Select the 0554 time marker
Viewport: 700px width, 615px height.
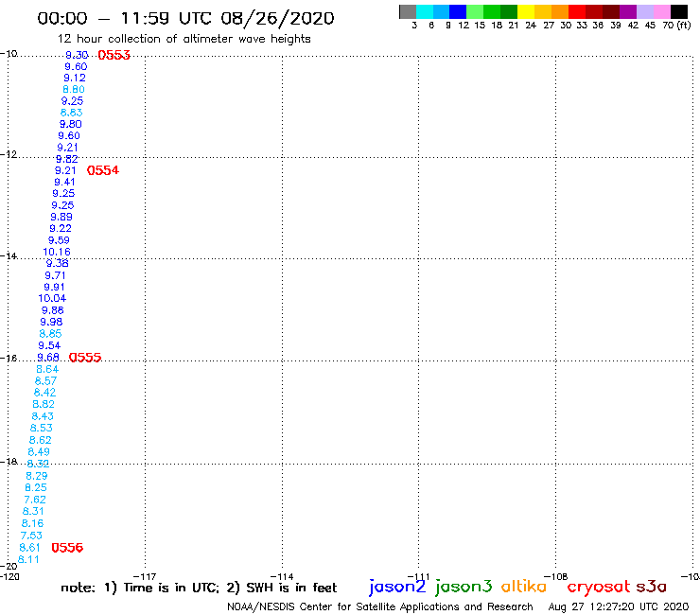[103, 170]
